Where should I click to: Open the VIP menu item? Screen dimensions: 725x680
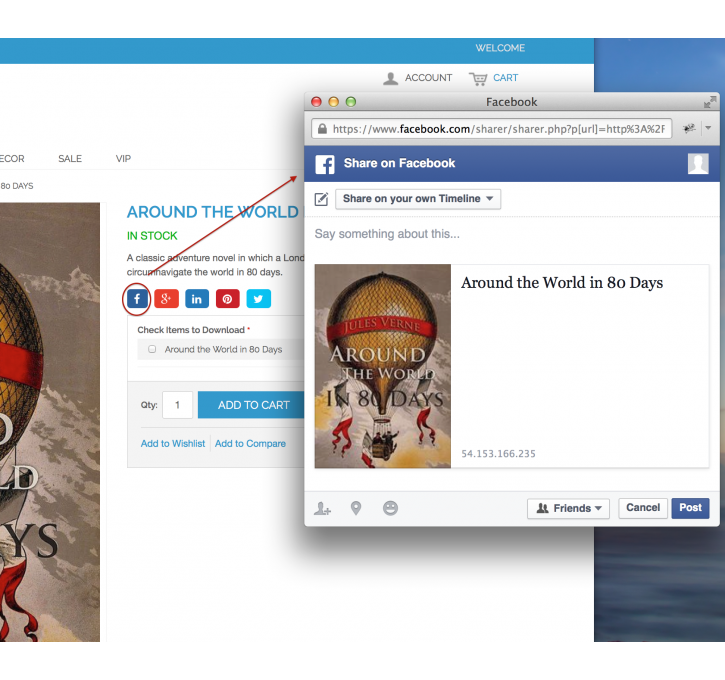[123, 159]
